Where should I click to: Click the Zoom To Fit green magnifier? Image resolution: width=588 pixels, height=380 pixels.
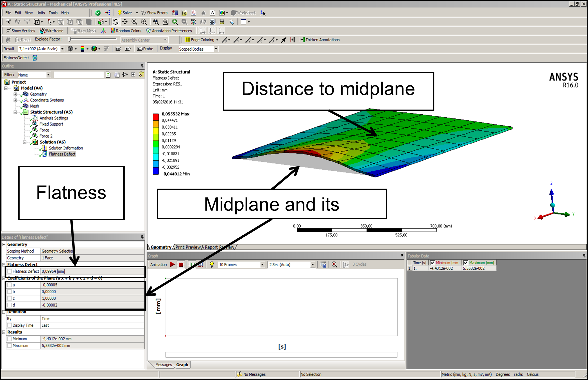(x=175, y=22)
